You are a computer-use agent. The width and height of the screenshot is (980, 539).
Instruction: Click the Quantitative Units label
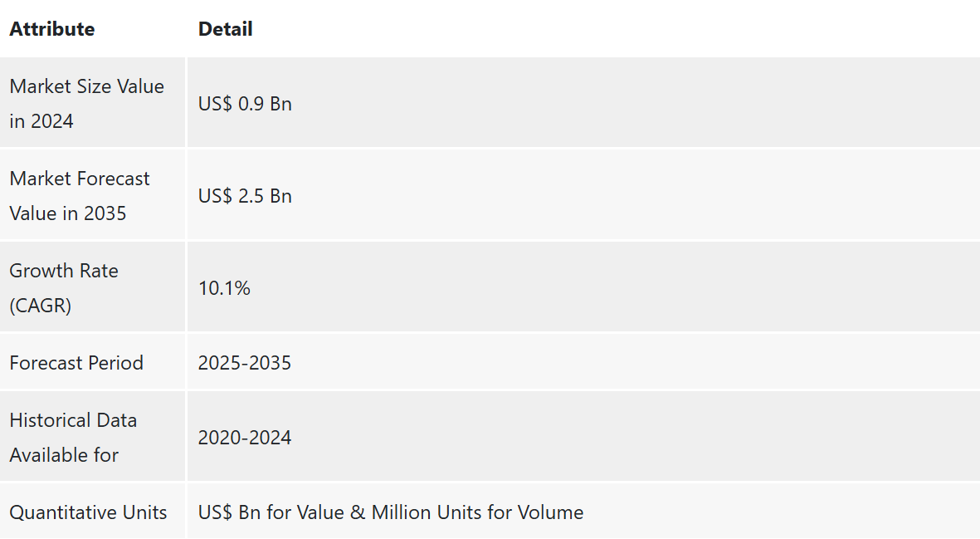click(x=88, y=512)
